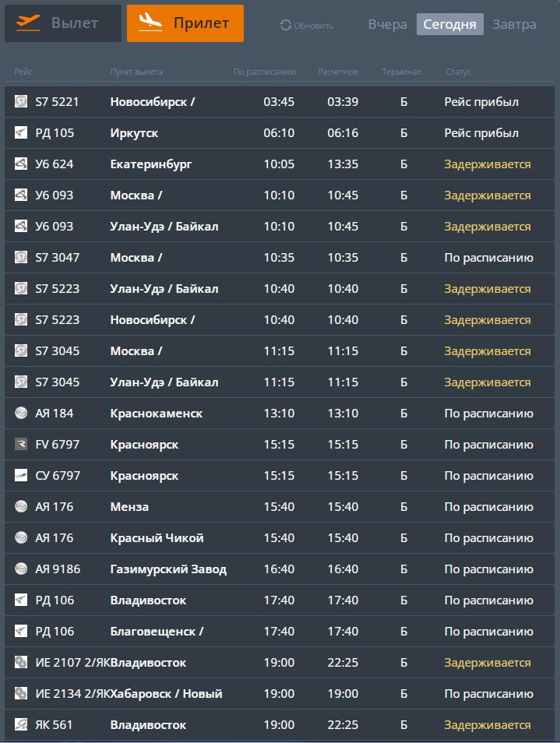Open Екатеринбург flight У6 624 row

coord(280,164)
